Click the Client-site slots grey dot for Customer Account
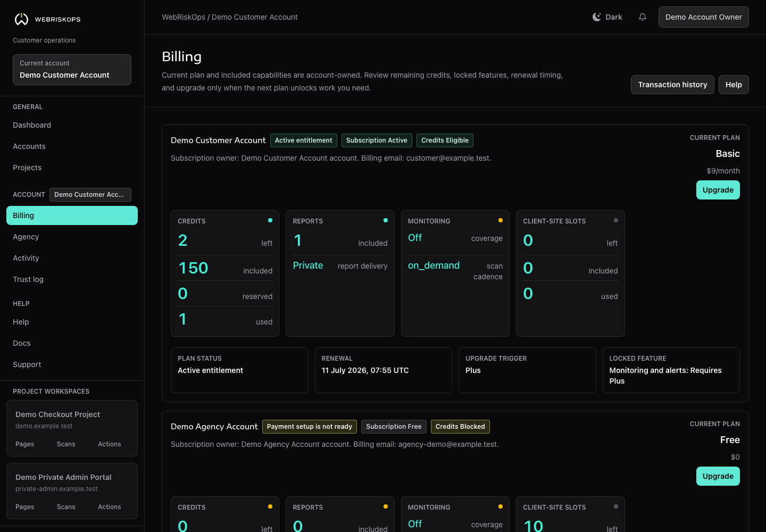 point(616,220)
